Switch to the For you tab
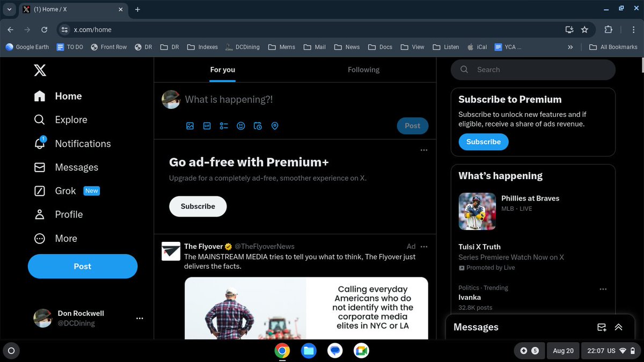 click(223, 70)
